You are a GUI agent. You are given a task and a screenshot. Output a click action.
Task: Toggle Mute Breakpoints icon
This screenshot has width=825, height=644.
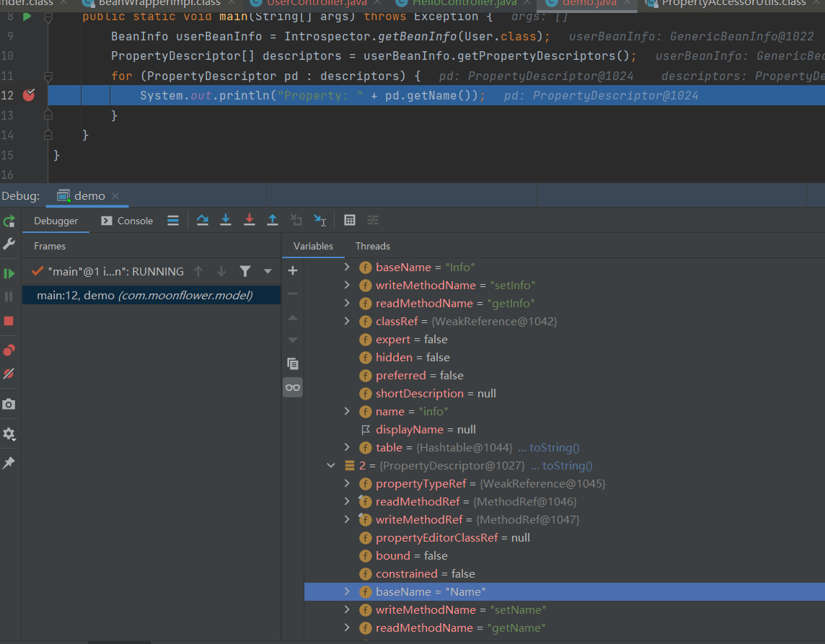coord(9,374)
